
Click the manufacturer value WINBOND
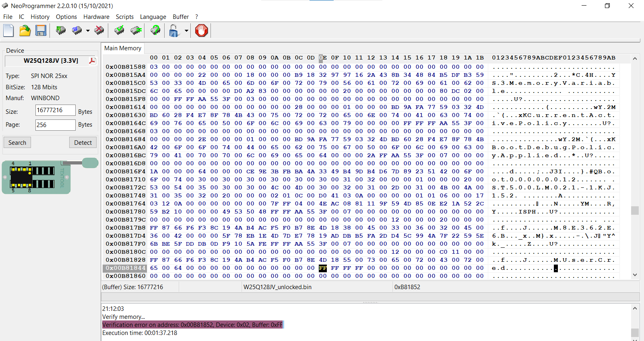[x=45, y=98]
